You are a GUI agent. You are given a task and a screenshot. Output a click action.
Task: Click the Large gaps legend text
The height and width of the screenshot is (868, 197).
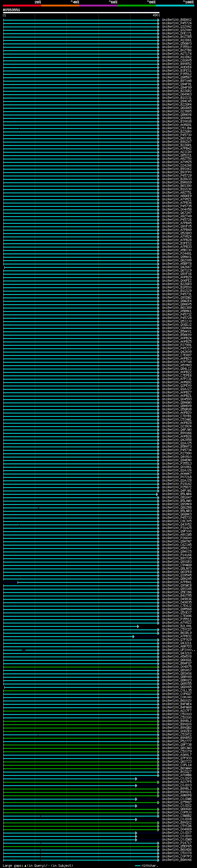[x=38, y=865]
